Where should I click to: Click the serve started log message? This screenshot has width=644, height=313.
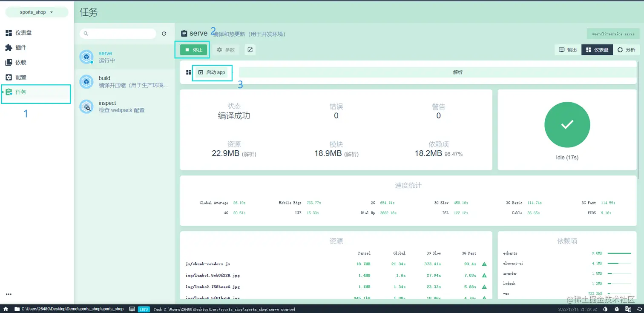click(224, 310)
